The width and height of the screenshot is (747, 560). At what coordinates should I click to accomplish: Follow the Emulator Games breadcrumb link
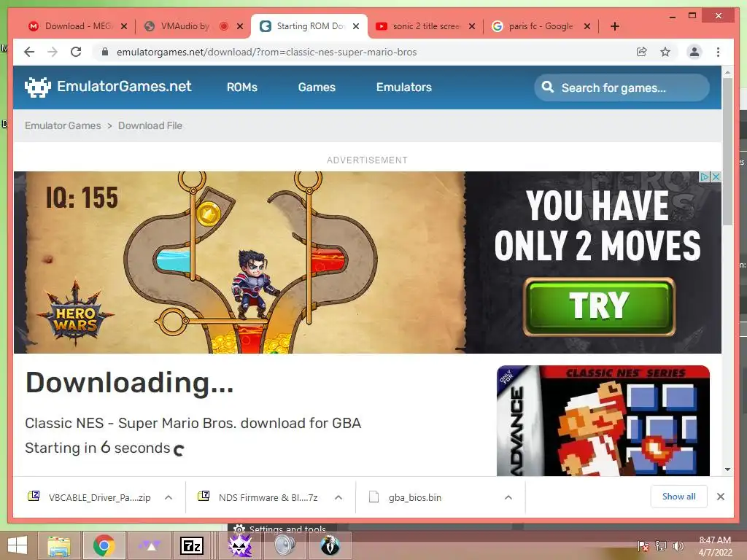click(63, 125)
